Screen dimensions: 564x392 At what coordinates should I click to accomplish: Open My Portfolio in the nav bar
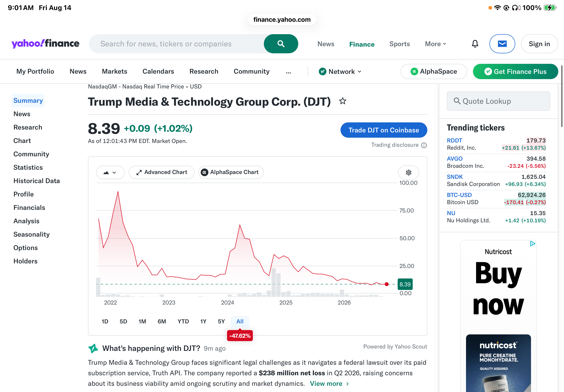[35, 71]
